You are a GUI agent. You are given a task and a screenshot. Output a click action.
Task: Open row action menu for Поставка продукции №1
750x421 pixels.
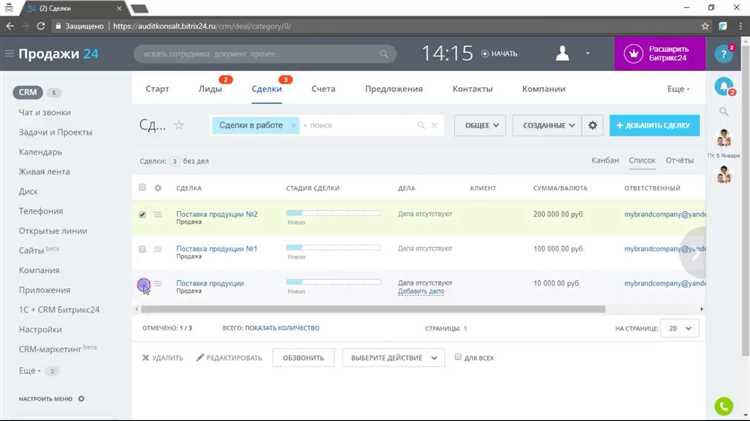click(x=158, y=249)
